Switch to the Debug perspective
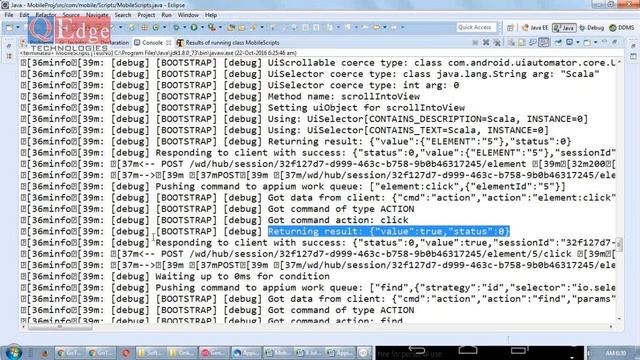This screenshot has height=360, width=640. click(591, 28)
